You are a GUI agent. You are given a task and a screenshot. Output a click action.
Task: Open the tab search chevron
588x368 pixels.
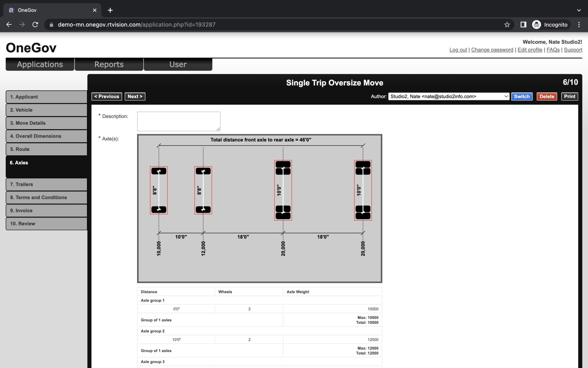[578, 10]
